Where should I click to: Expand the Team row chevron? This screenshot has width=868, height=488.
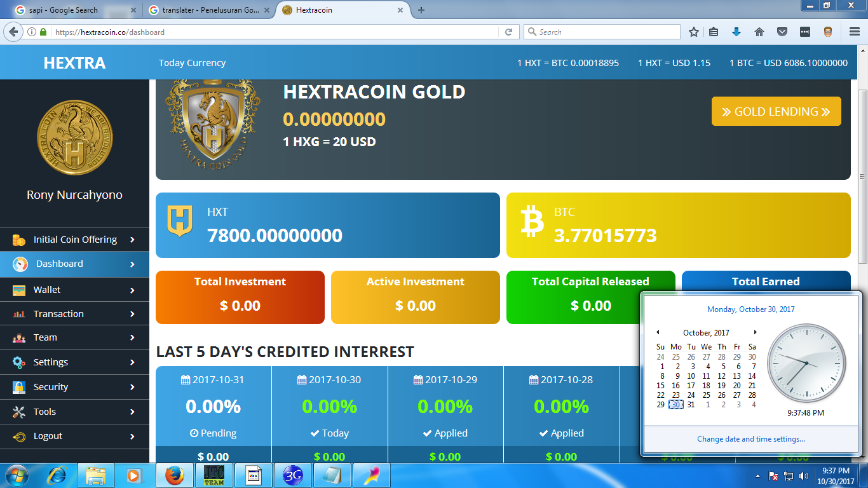132,338
